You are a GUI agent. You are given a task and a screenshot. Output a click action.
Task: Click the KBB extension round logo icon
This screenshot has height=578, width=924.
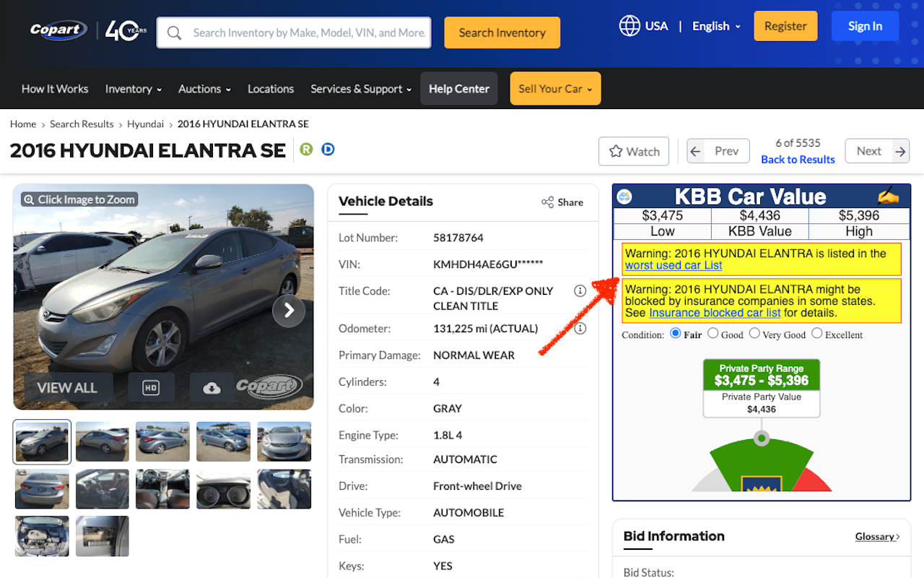tap(624, 197)
